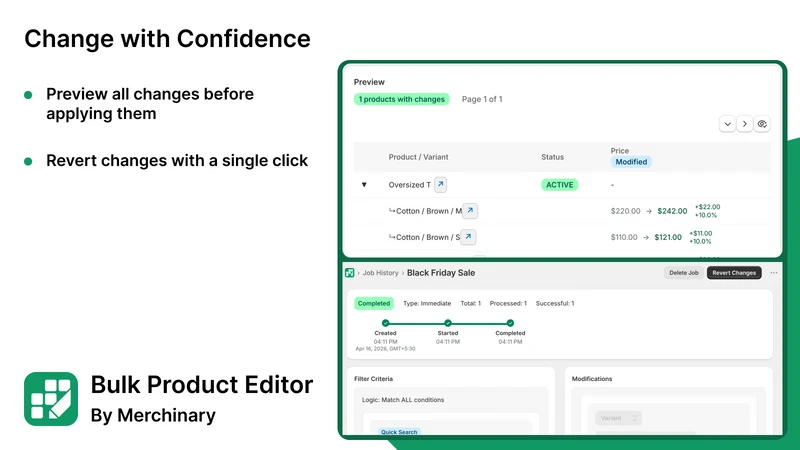800x450 pixels.
Task: Click the '$121.00' new price value
Action: point(668,237)
